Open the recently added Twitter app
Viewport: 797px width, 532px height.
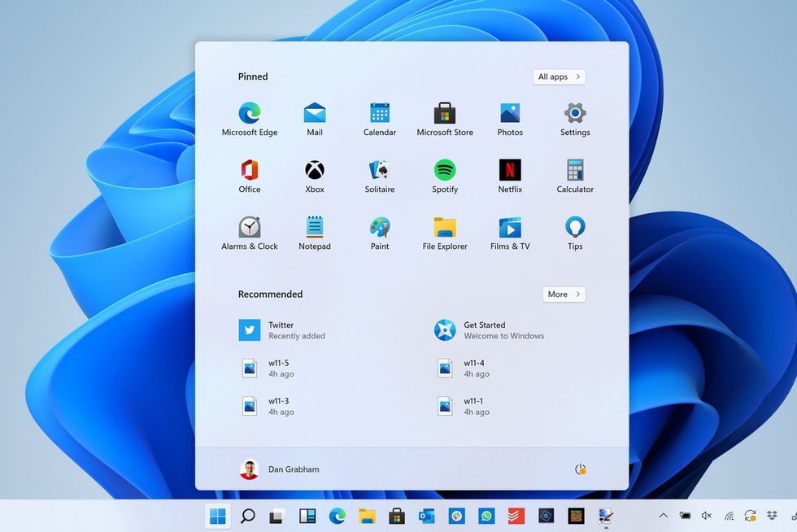coord(281,329)
